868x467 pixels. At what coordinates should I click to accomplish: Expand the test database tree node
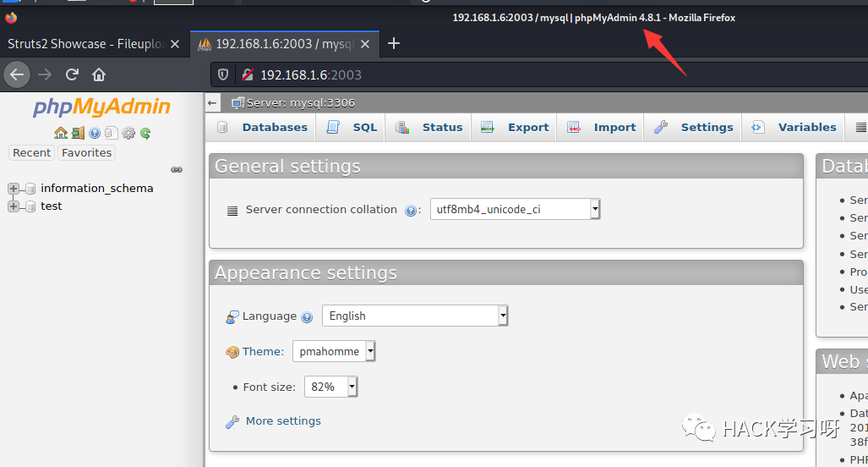point(14,206)
